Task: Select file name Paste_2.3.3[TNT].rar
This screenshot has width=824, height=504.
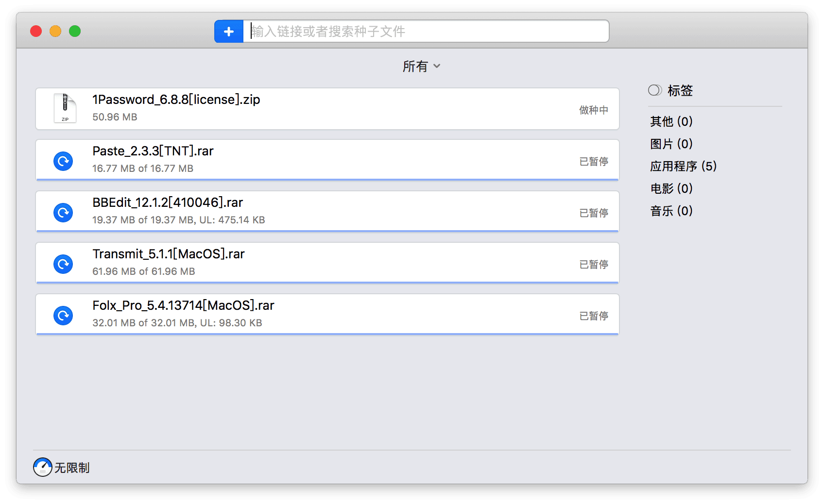Action: (153, 151)
